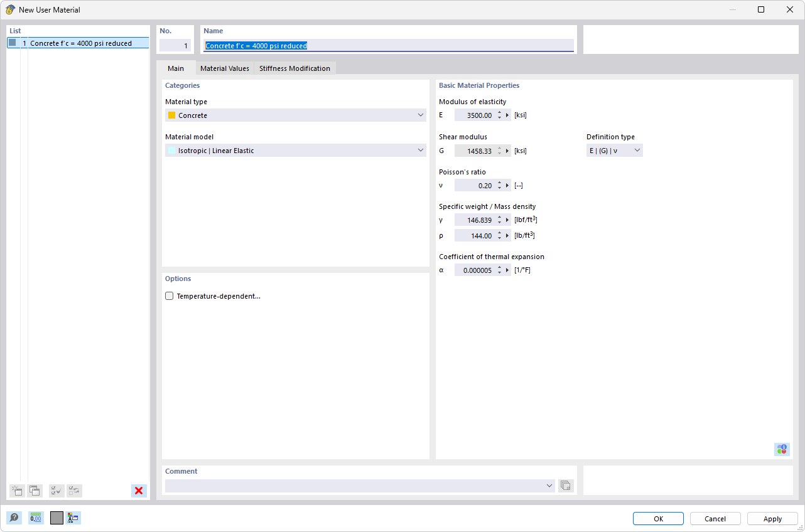Open the names display settings icon
Viewport: 805px width, 532px height.
point(72,518)
